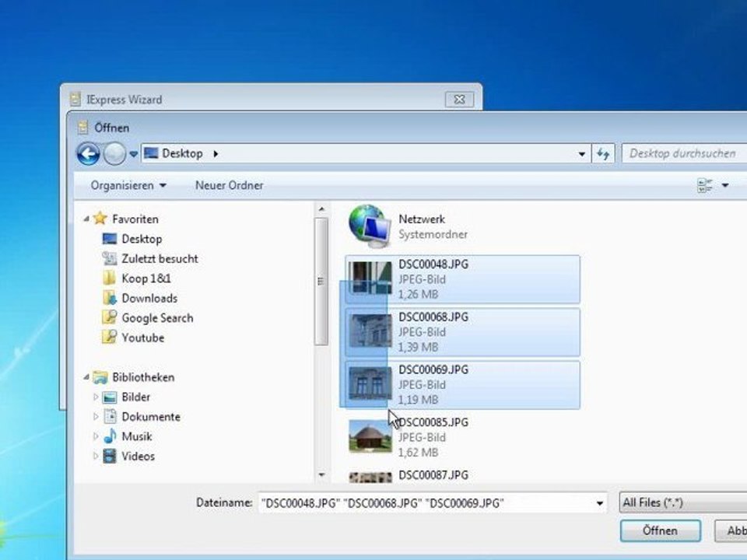Screen dimensions: 747x560
Task: Open the view options dropdown arrow
Action: (x=725, y=185)
